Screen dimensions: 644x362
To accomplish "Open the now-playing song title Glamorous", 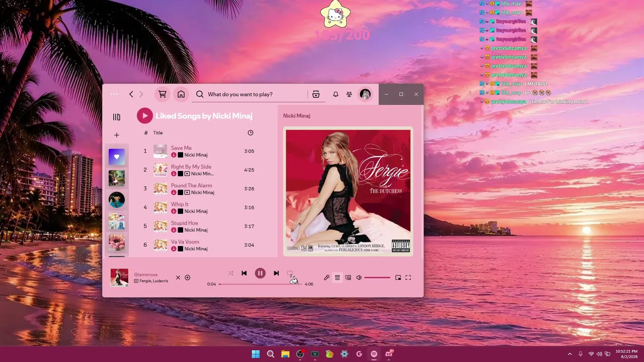I will (146, 275).
